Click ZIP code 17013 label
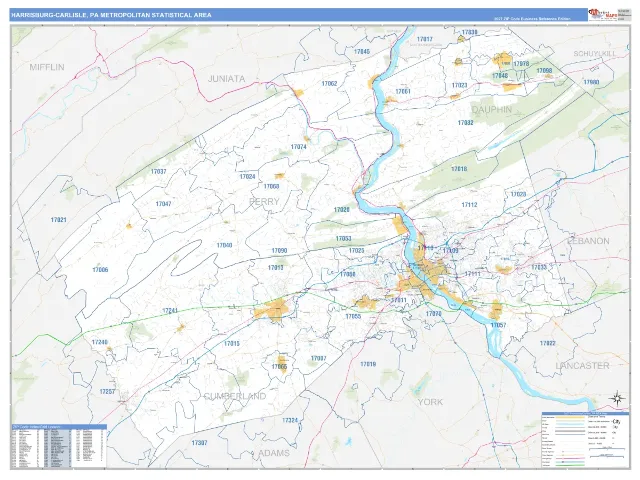Viewport: 640px width, 480px height. (276, 268)
